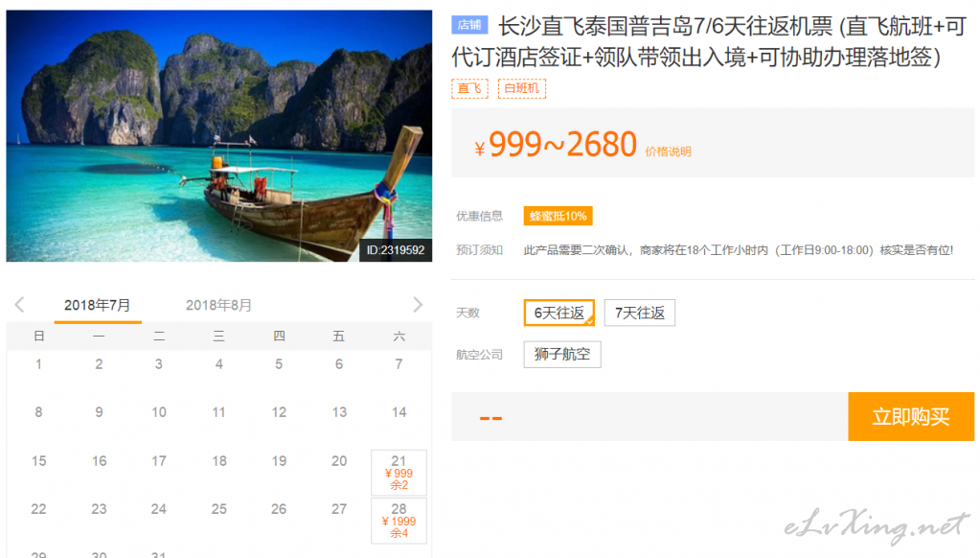
Task: Click the 立即购买 button
Action: click(x=911, y=417)
